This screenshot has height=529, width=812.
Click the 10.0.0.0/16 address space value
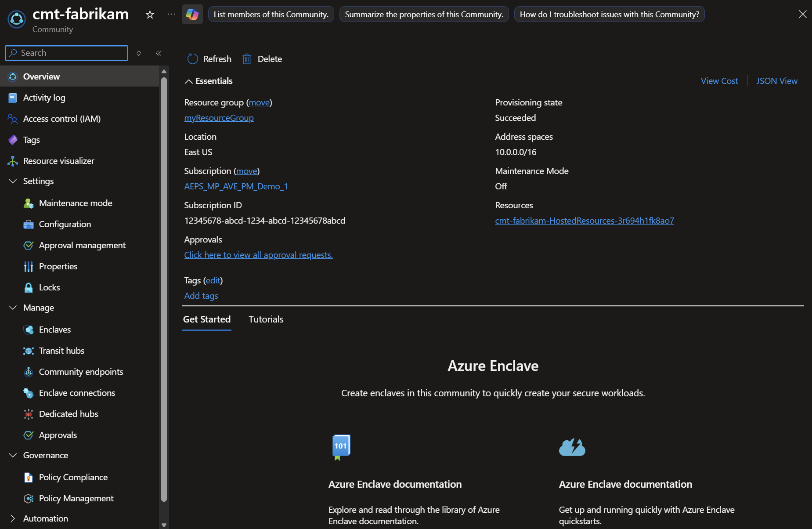point(516,152)
